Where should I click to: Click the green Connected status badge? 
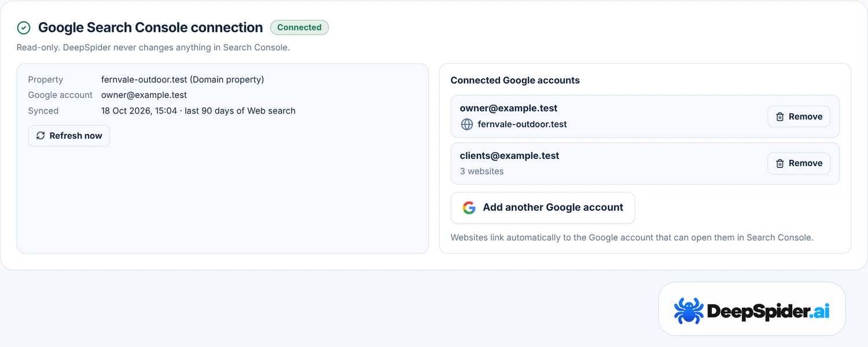pyautogui.click(x=299, y=27)
